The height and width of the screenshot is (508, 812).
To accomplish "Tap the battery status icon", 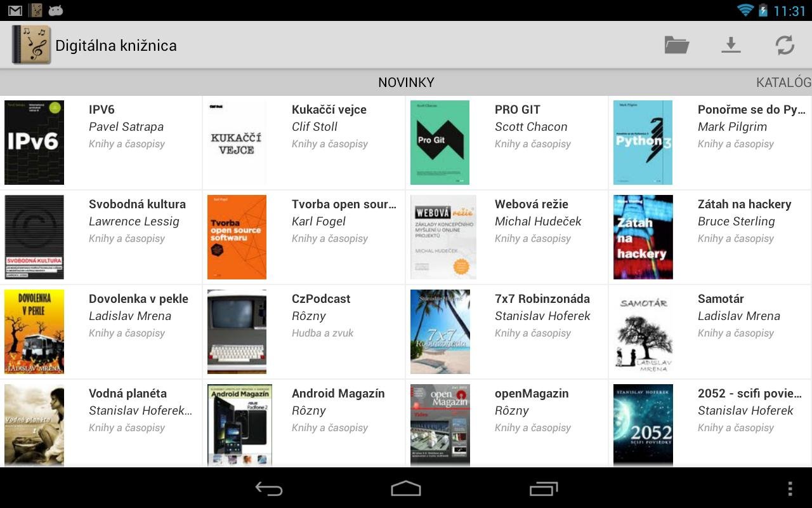I will (x=763, y=10).
